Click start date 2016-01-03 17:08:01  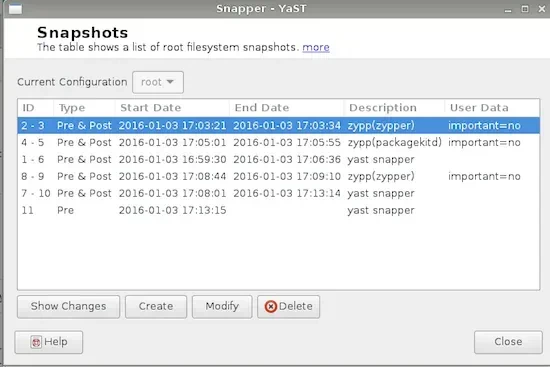[172, 193]
